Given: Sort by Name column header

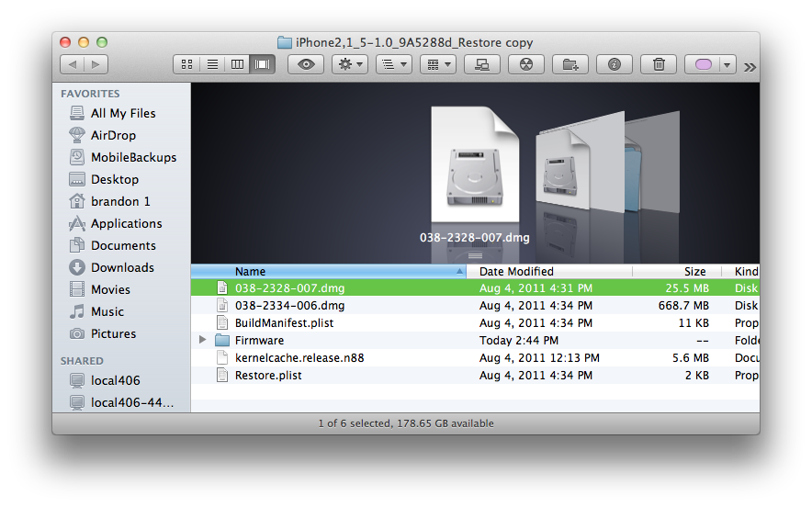Looking at the screenshot, I should (x=328, y=271).
